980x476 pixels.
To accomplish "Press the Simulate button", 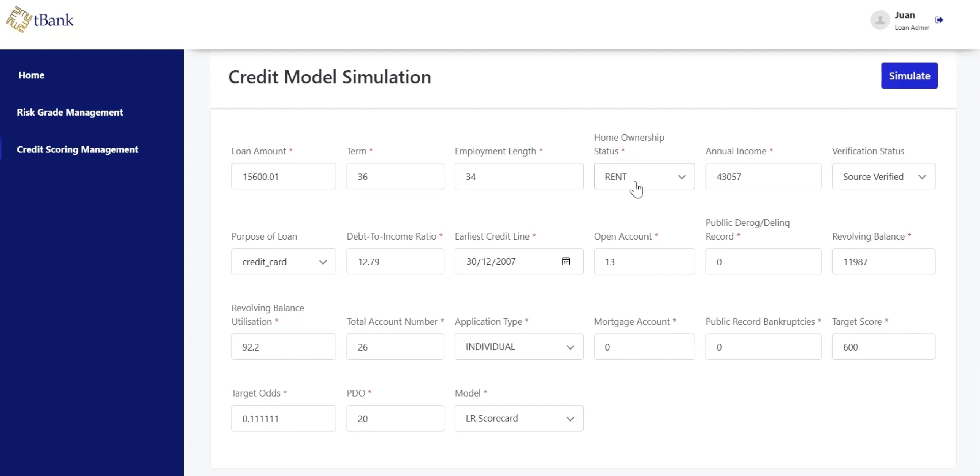I will 909,75.
